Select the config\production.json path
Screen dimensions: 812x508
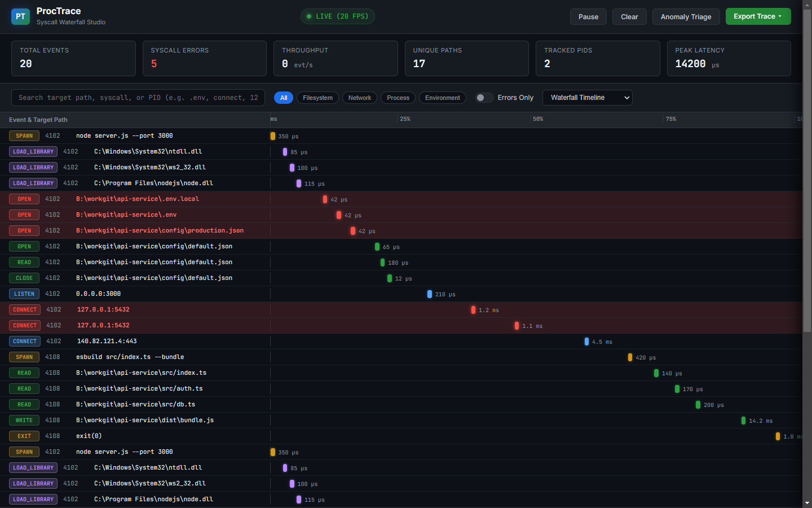coord(160,231)
